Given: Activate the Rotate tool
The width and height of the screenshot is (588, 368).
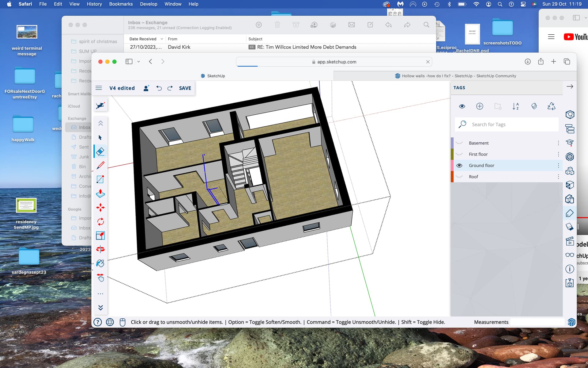Looking at the screenshot, I should click(x=100, y=221).
